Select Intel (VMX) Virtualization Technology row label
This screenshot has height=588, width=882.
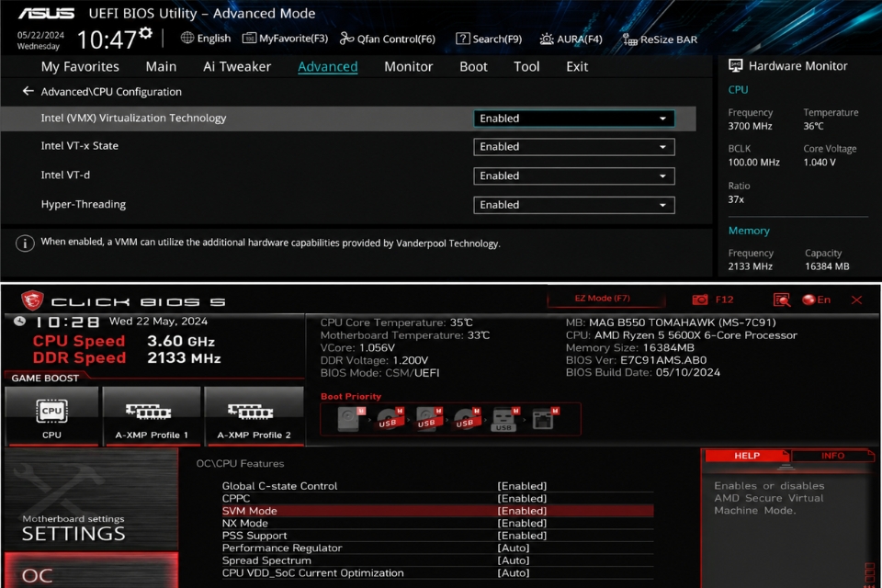[133, 119]
